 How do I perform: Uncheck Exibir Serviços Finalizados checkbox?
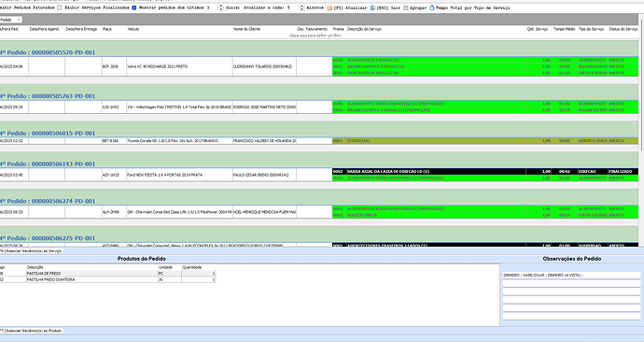[x=134, y=7]
